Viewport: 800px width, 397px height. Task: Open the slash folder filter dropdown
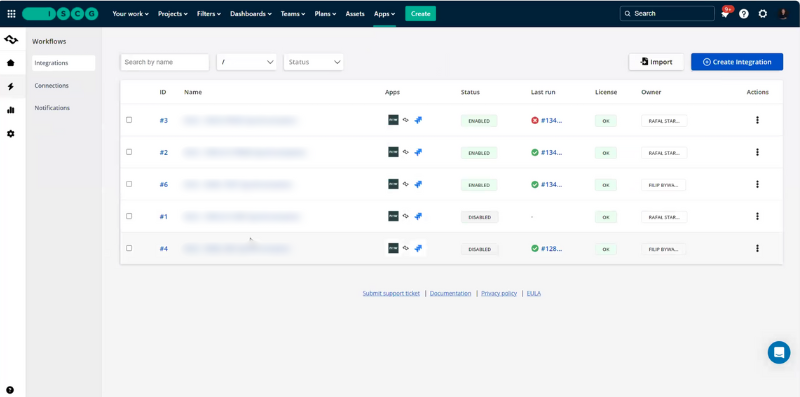(x=246, y=62)
